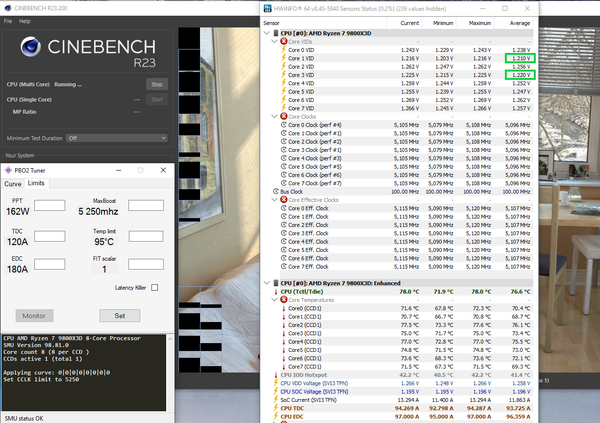Stop the CPU Multi Core test
Screen dimensions: 600x423
(157, 84)
